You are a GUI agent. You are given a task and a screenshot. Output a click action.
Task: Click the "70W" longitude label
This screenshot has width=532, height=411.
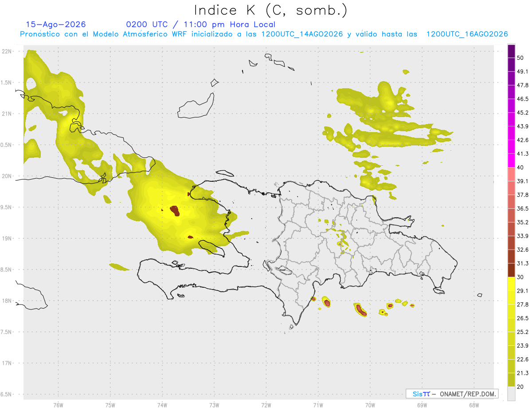[370, 405]
